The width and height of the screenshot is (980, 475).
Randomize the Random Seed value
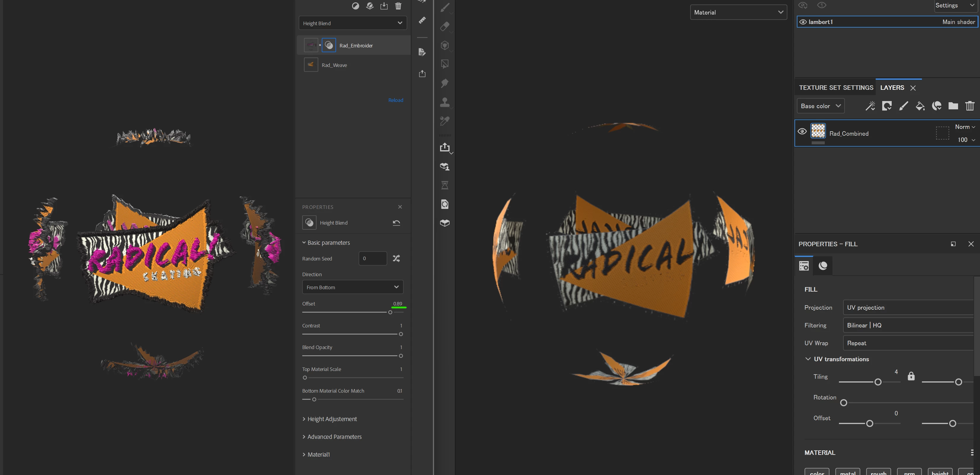(x=396, y=259)
